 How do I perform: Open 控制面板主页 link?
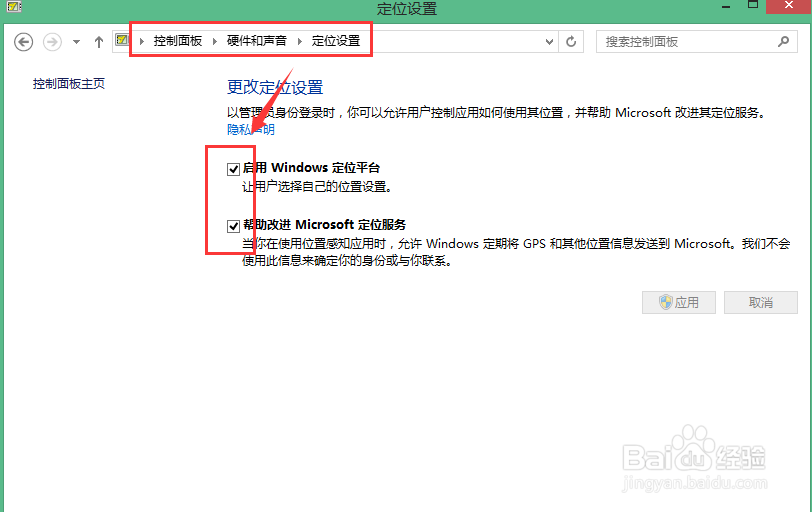click(69, 84)
